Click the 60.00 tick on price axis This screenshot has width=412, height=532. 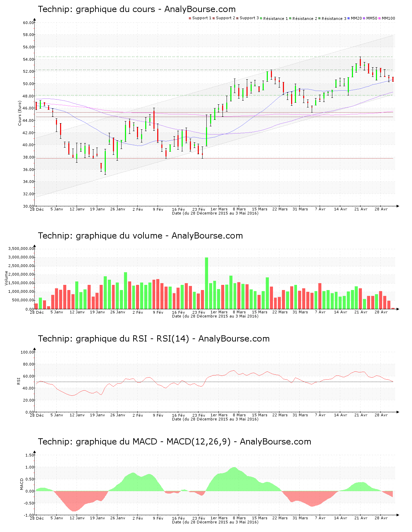pos(28,23)
